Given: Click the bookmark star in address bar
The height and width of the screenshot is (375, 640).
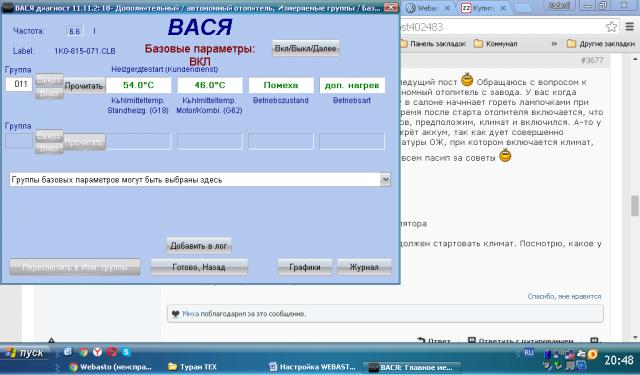Looking at the screenshot, I should (611, 27).
